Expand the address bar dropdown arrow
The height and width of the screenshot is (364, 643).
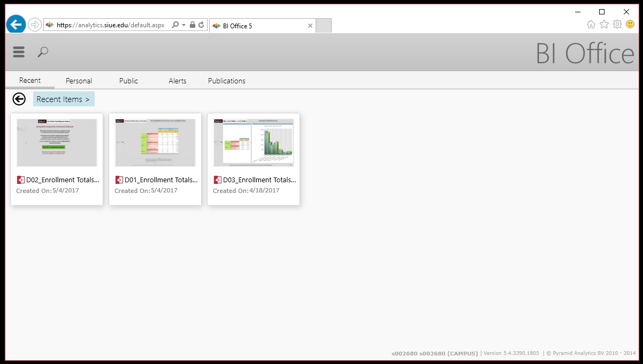(183, 25)
